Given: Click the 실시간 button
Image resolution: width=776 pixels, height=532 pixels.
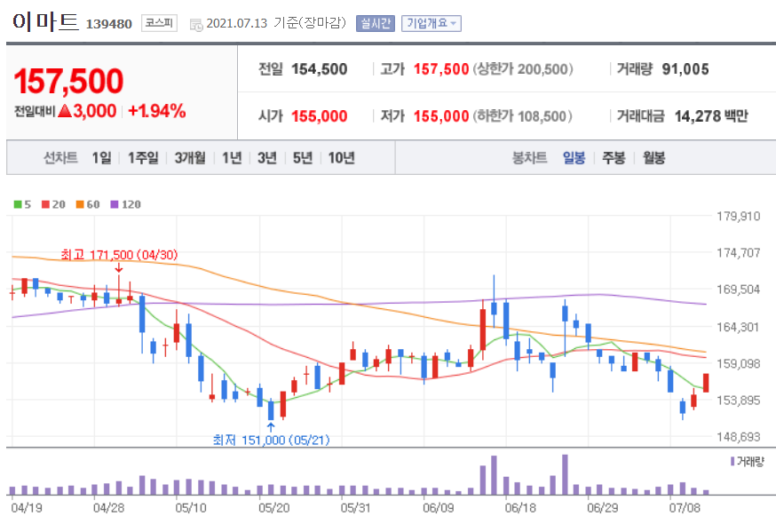Looking at the screenshot, I should (376, 23).
